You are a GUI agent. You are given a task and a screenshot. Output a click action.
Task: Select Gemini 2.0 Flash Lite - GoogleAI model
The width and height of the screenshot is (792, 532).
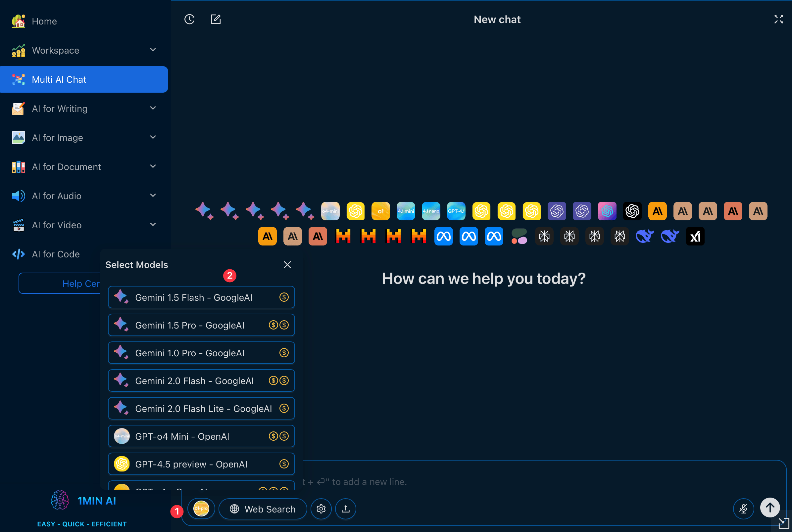[201, 409]
